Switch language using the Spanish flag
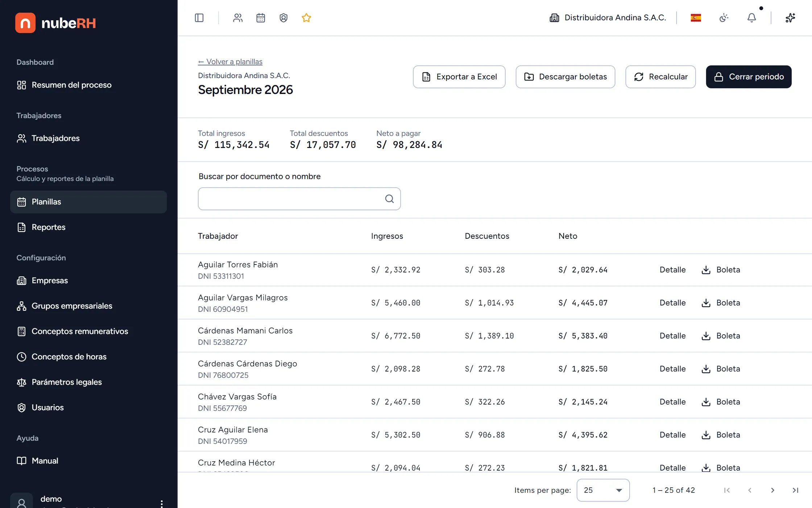The width and height of the screenshot is (812, 508). (696, 18)
